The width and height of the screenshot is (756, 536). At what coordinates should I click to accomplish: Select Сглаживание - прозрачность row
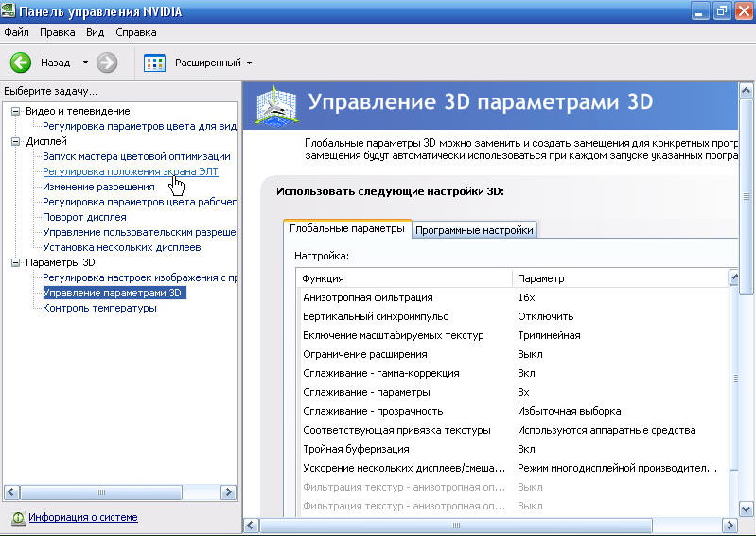[514, 411]
